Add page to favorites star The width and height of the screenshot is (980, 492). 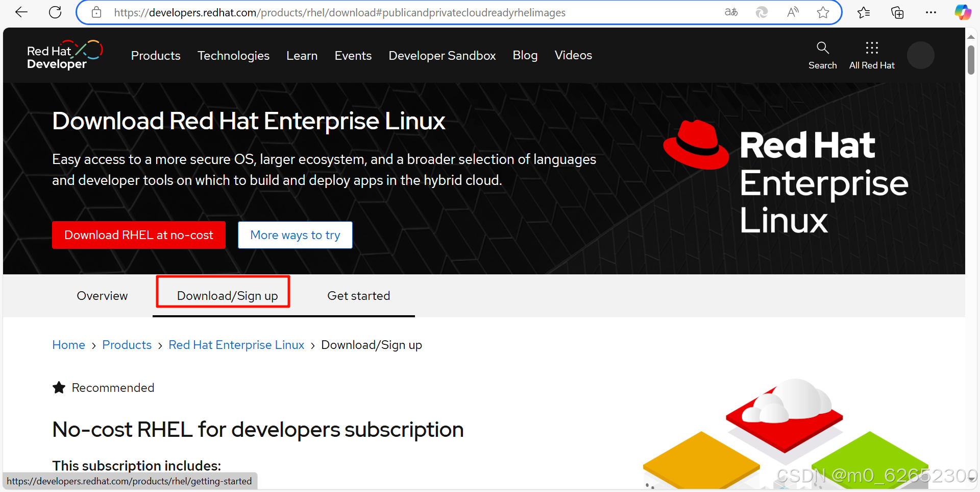pos(823,12)
